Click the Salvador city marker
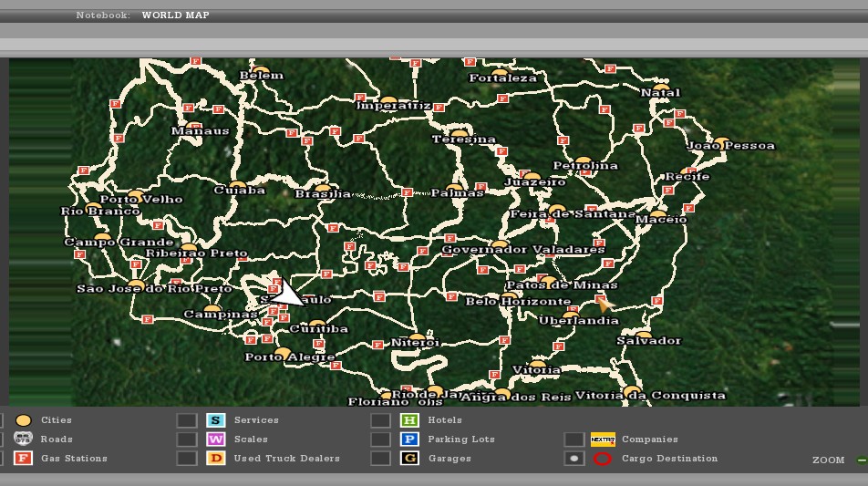This screenshot has width=868, height=486. pos(644,335)
